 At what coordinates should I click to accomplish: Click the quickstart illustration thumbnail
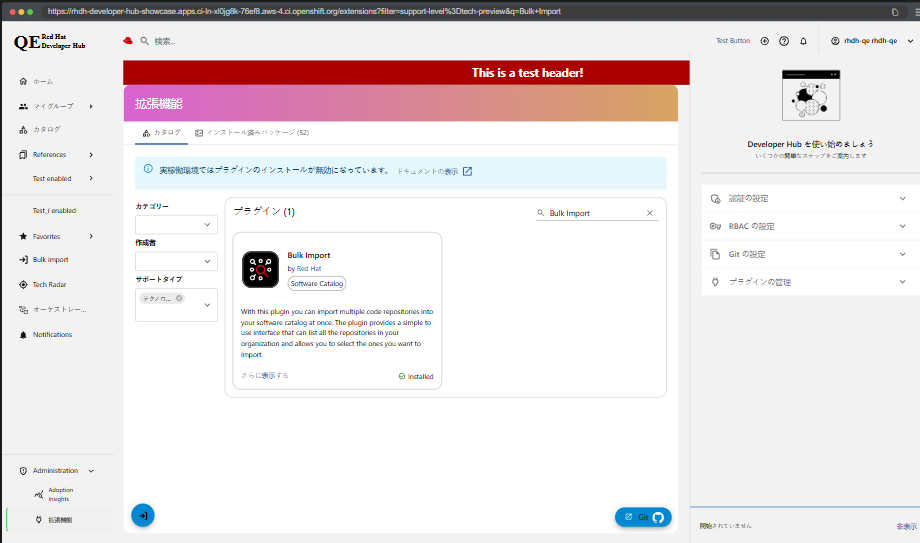tap(811, 95)
